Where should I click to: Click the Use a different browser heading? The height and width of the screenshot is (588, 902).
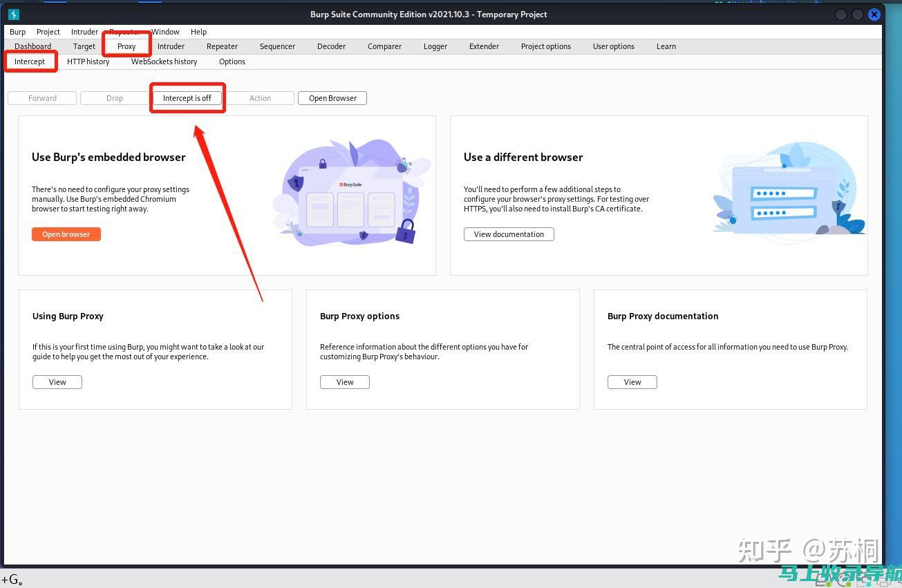pyautogui.click(x=523, y=157)
